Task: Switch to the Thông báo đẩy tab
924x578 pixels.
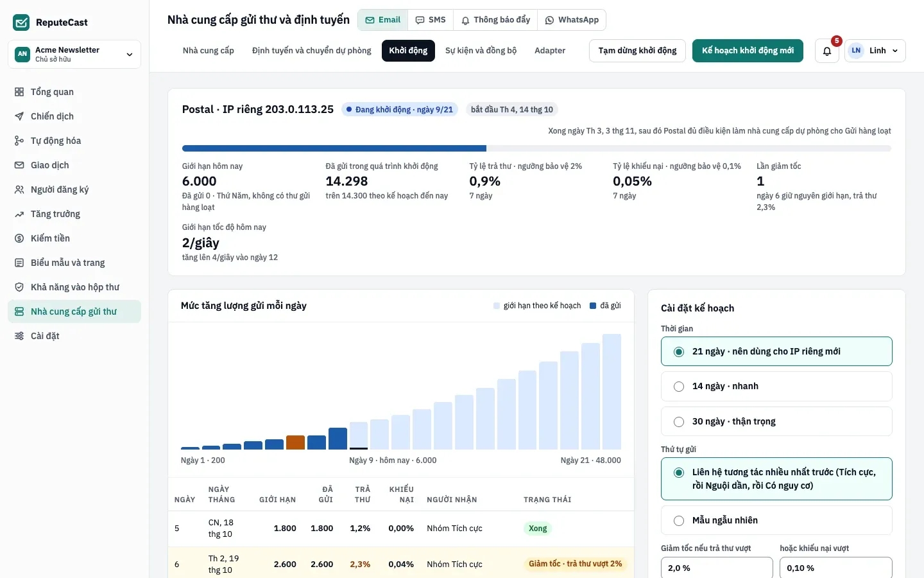Action: (x=495, y=20)
